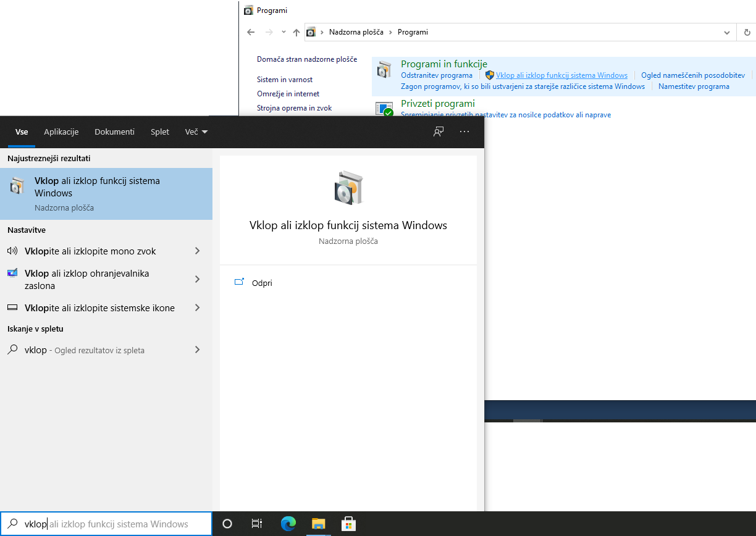This screenshot has width=756, height=536.
Task: Open Domača stran nadzorne plošče
Action: (307, 59)
